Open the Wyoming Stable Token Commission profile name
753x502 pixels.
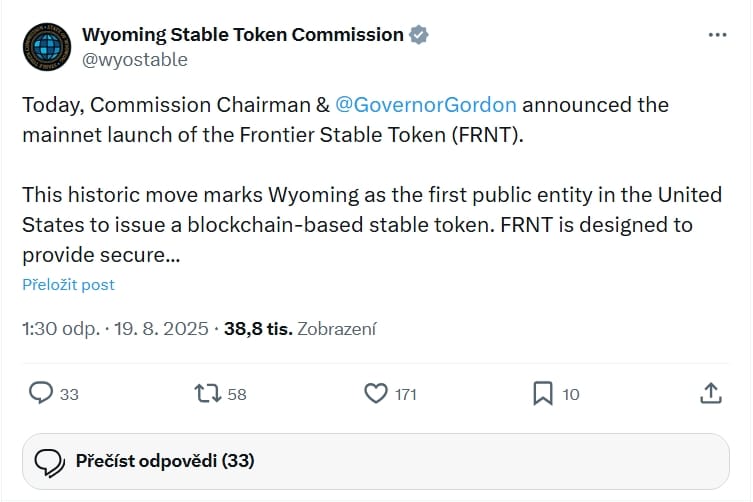244,34
